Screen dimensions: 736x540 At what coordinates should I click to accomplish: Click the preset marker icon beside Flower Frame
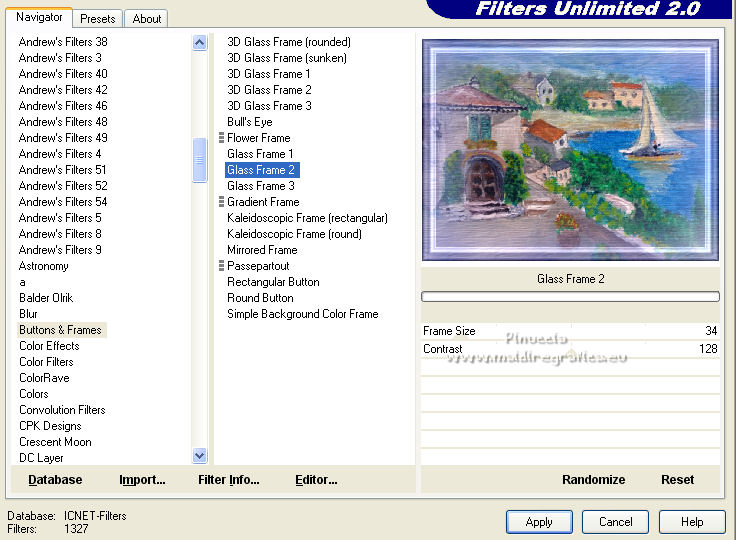(x=221, y=138)
